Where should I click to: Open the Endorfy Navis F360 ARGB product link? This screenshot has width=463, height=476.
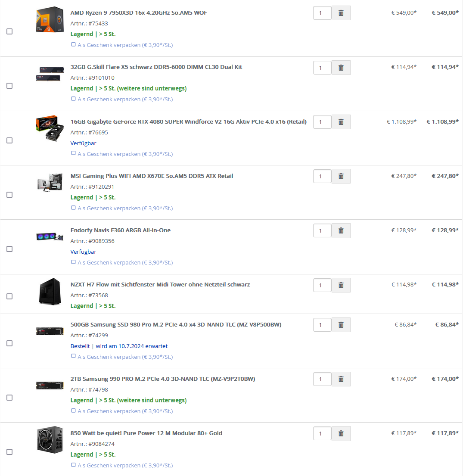pyautogui.click(x=121, y=230)
